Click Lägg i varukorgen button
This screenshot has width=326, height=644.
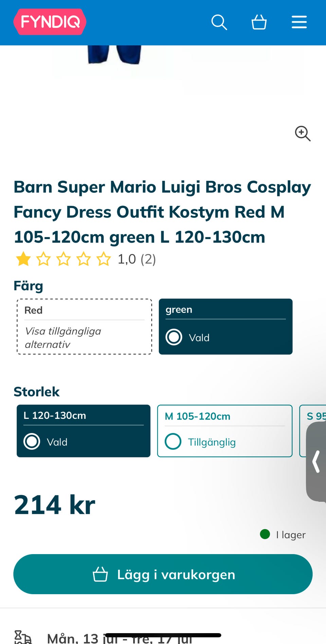(163, 574)
